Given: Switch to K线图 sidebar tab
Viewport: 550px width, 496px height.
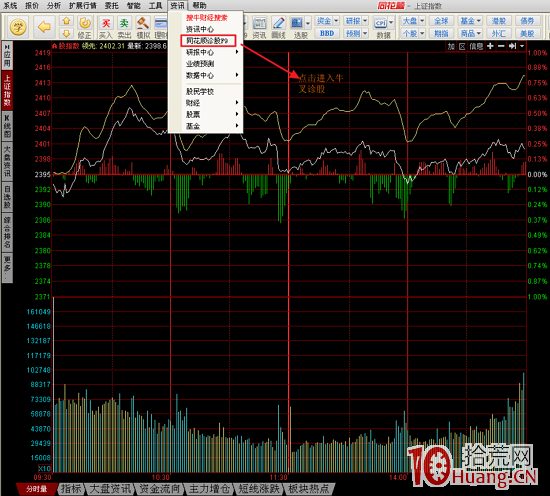Looking at the screenshot, I should 7,126.
